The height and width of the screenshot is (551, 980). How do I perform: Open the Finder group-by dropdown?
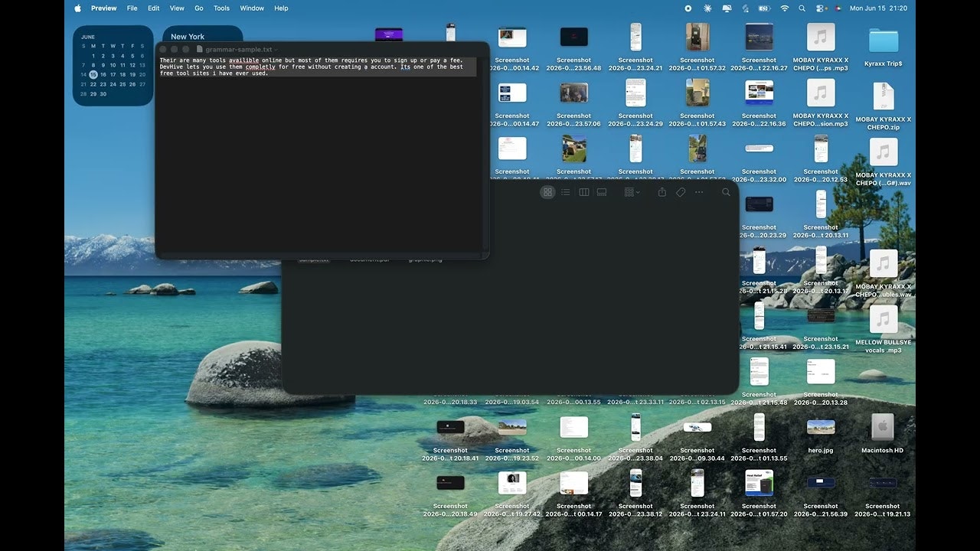[x=632, y=192]
